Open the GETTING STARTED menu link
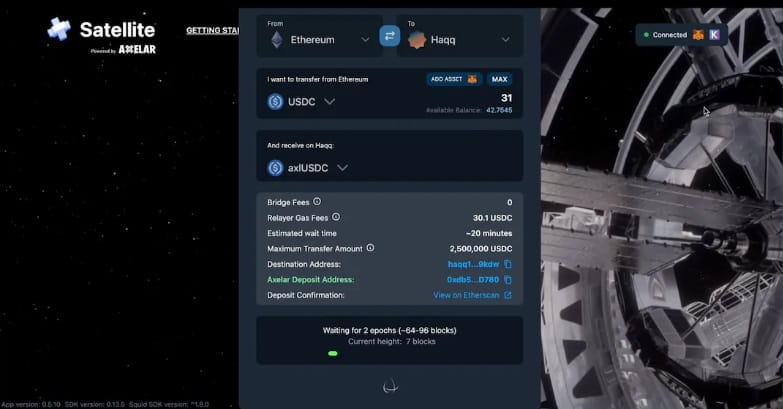Image resolution: width=783 pixels, height=409 pixels. pos(213,30)
